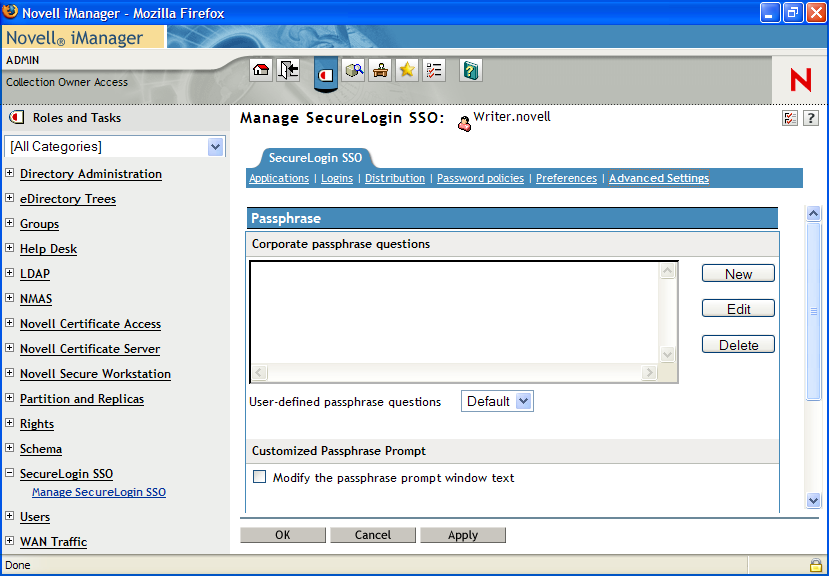Open the View Objects magnifier icon

(x=353, y=70)
